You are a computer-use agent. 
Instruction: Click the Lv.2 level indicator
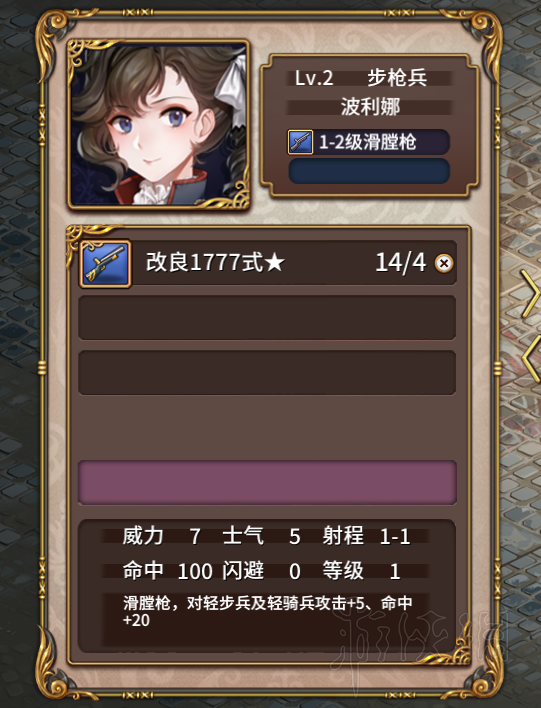(x=314, y=78)
